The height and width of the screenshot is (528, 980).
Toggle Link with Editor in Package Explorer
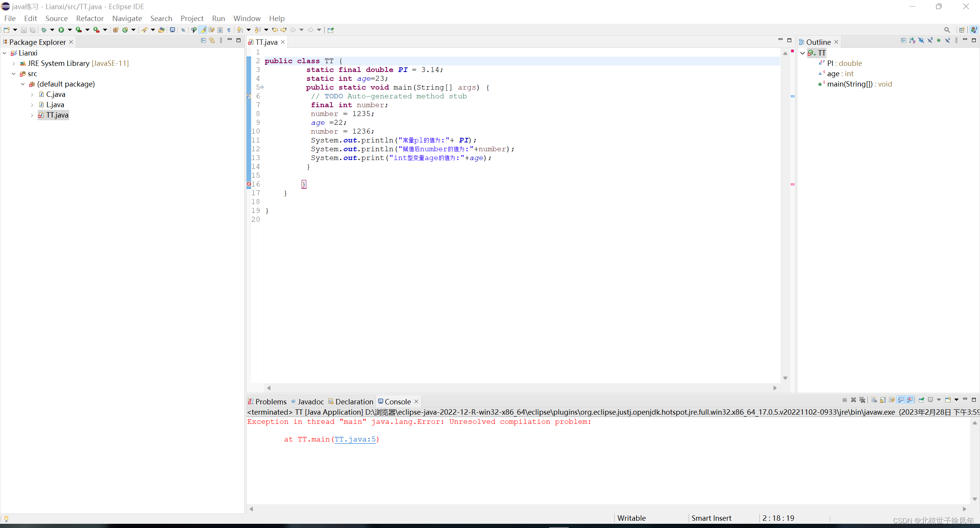212,40
